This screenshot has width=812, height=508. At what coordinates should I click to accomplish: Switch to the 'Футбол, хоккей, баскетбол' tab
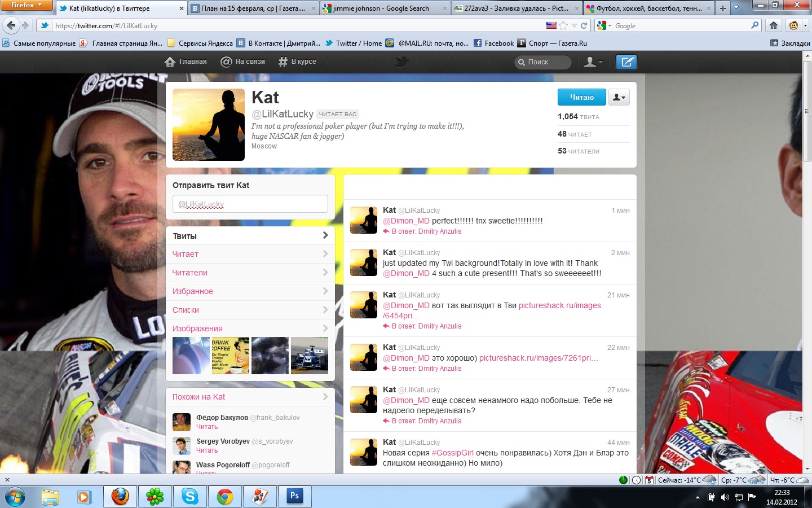tap(648, 8)
